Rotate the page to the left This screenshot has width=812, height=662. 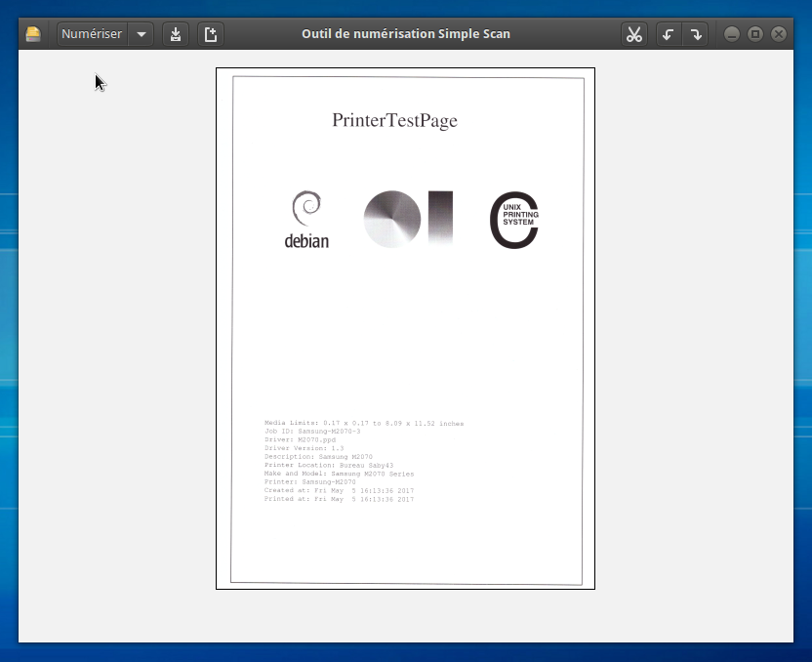tap(669, 34)
